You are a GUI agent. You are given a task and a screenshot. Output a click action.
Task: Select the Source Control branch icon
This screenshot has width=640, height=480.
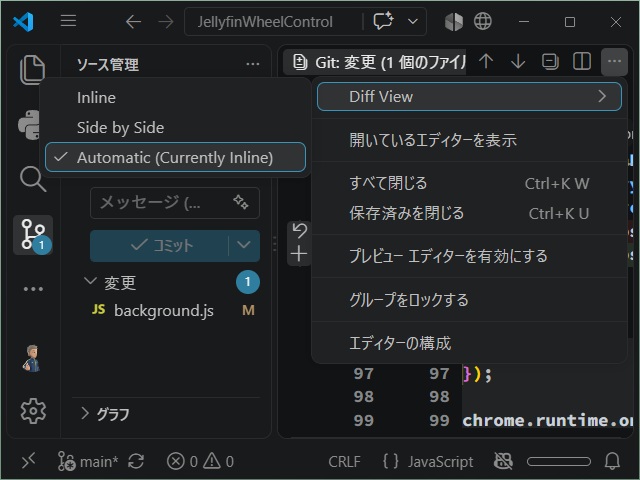[x=33, y=235]
